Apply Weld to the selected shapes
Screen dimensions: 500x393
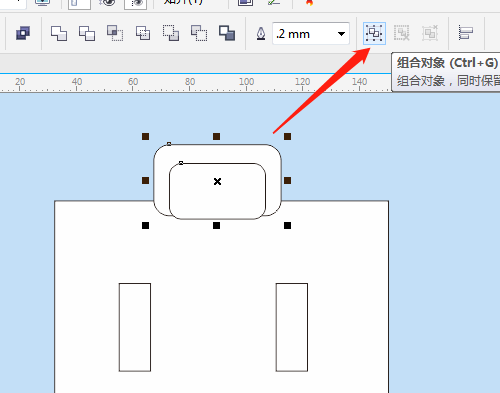59,33
